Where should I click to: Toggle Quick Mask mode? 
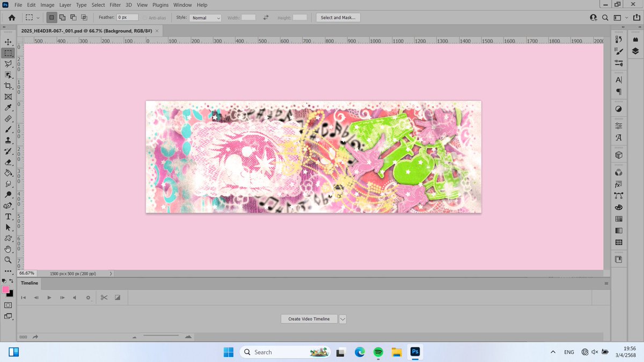pyautogui.click(x=8, y=305)
